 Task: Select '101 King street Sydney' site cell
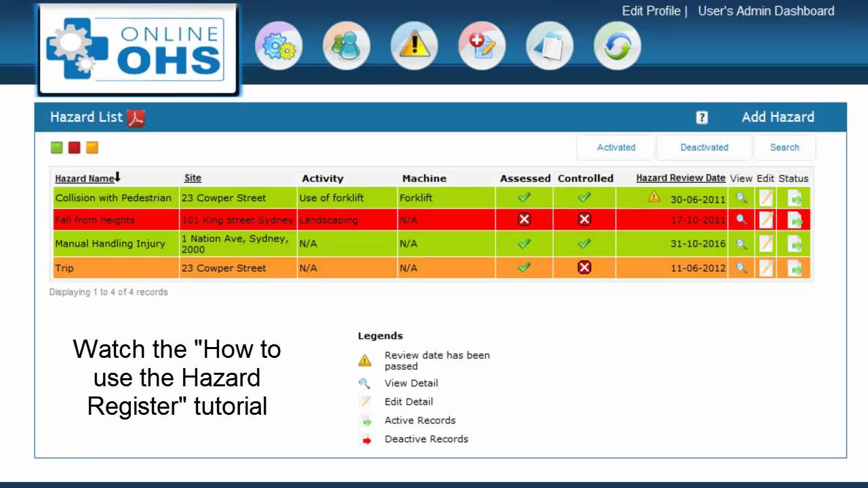(x=237, y=220)
